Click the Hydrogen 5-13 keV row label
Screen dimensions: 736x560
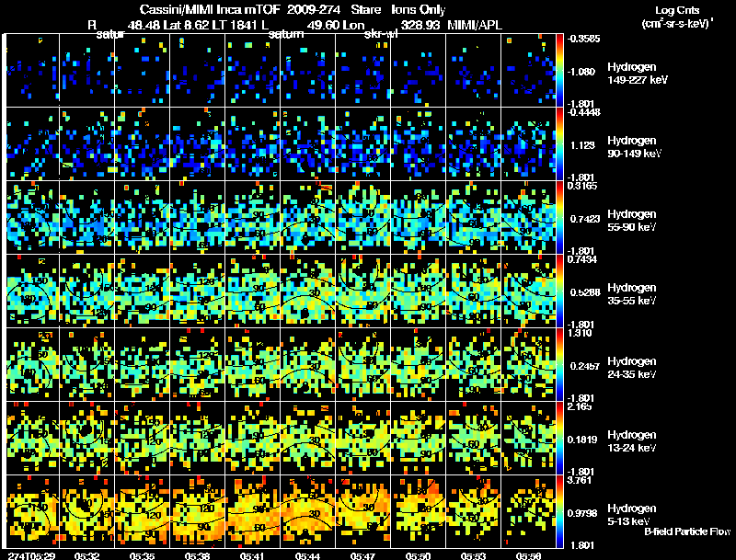[x=632, y=515]
